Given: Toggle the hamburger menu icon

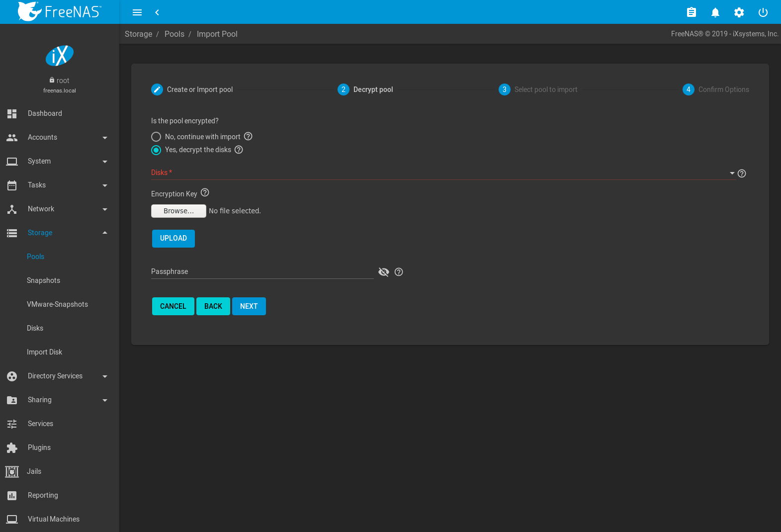Looking at the screenshot, I should tap(137, 12).
